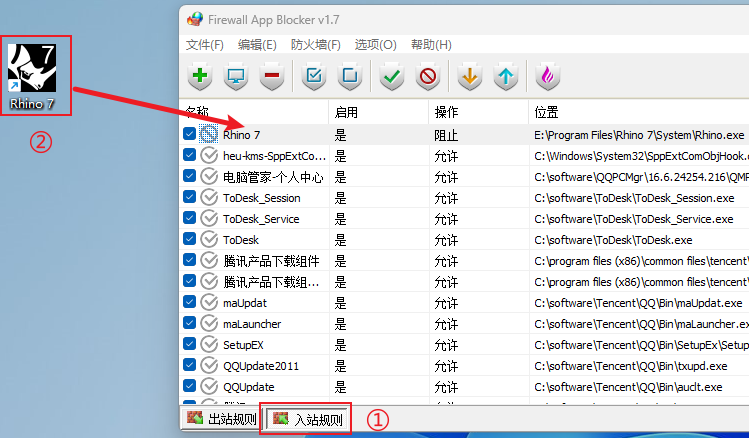Click the ToDesk_Session.exe location path cell

pos(634,198)
